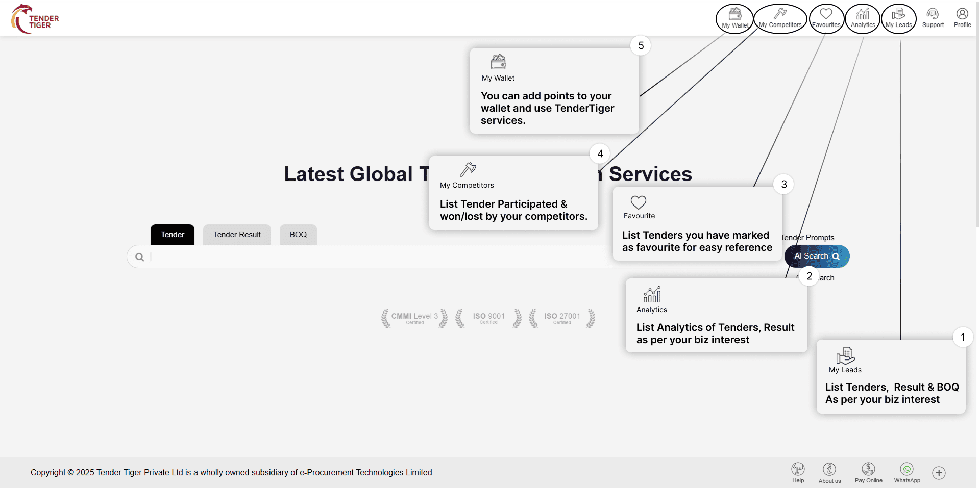Open My Wallet in top navigation
The height and width of the screenshot is (488, 980).
(x=734, y=18)
